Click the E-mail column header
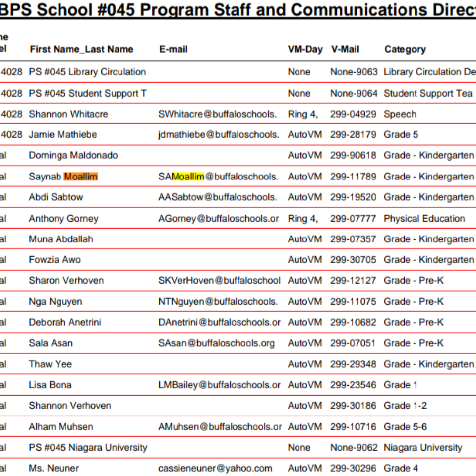The image size is (476, 476). (174, 49)
